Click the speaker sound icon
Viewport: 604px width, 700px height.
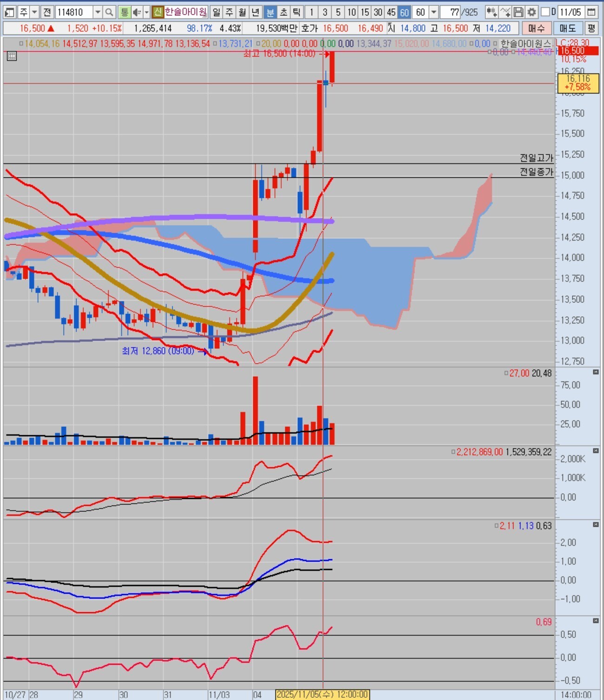click(x=137, y=12)
